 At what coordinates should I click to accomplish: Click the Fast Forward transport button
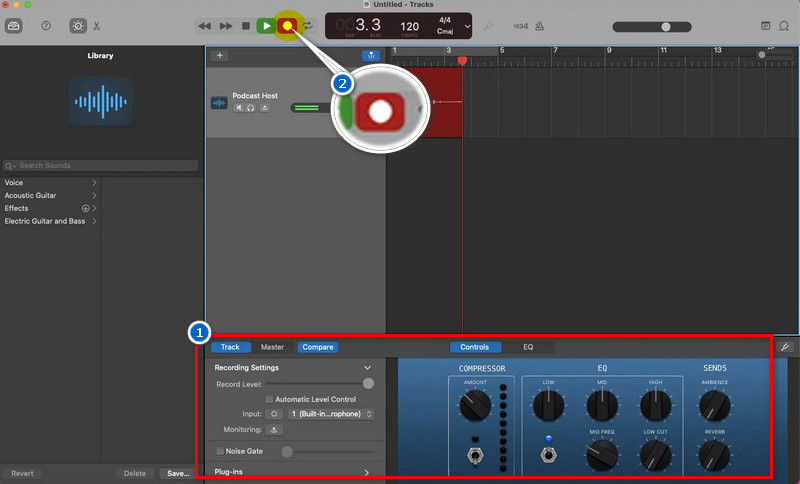pos(226,26)
